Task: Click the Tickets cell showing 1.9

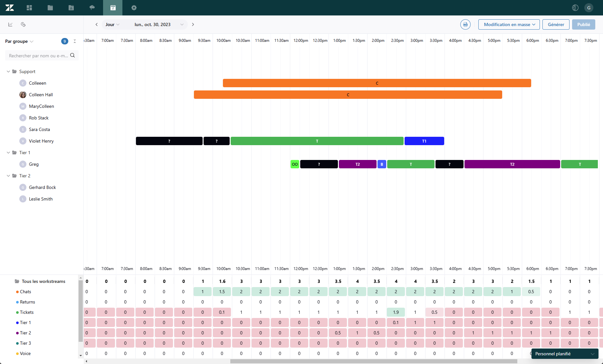Action: click(x=396, y=312)
